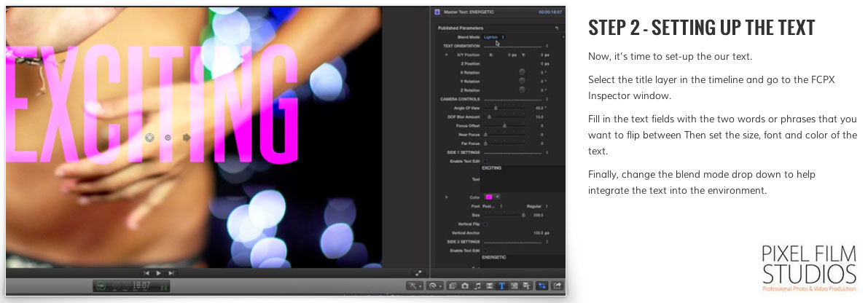
Task: Open the SIDE 1 SETTINGS section menu
Action: 547,152
